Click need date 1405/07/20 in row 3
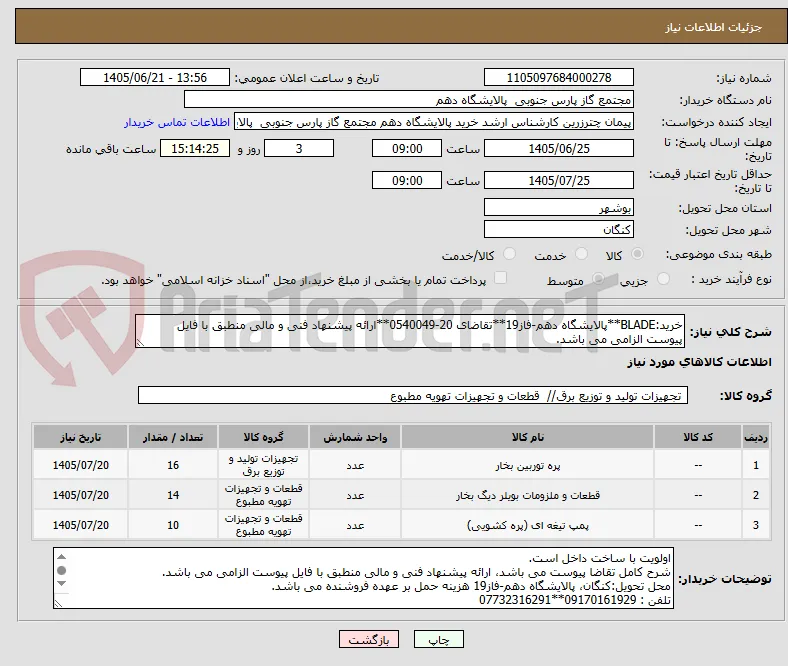788x666 pixels. pyautogui.click(x=80, y=525)
